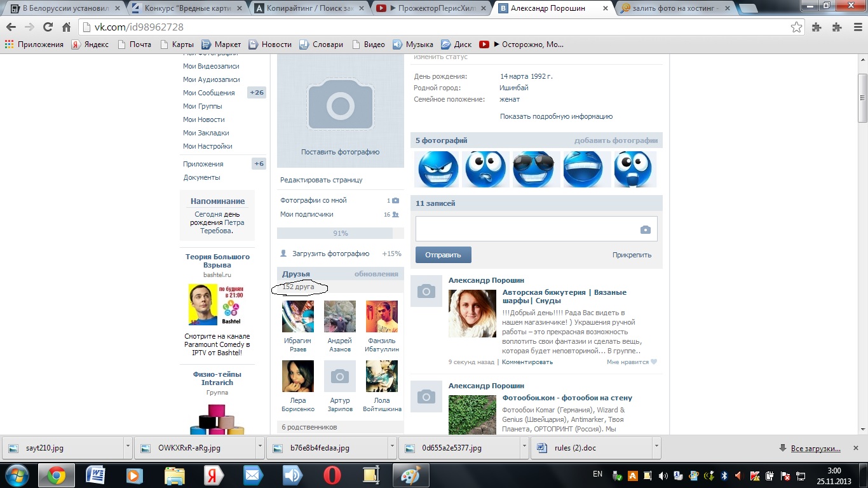
Task: Open Мои Группы in left menu
Action: [202, 106]
